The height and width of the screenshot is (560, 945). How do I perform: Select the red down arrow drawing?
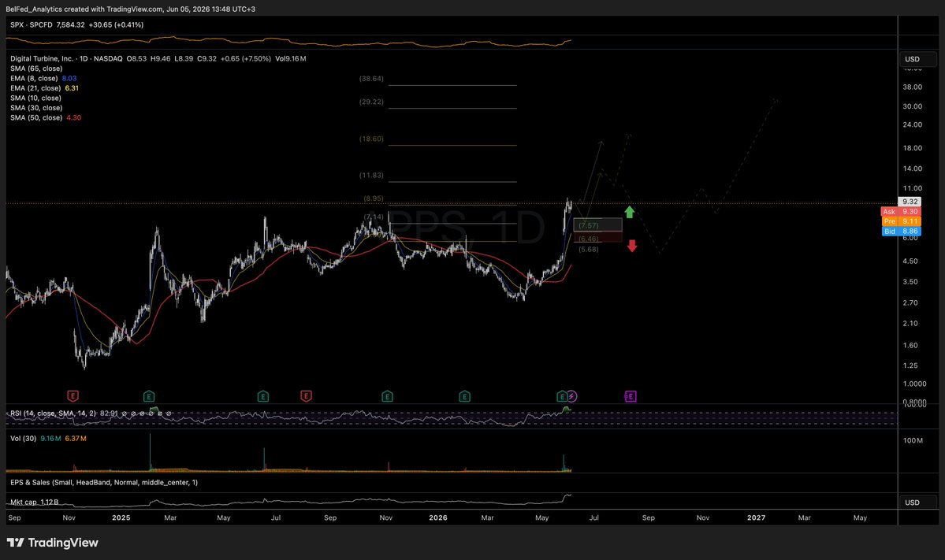click(x=631, y=246)
